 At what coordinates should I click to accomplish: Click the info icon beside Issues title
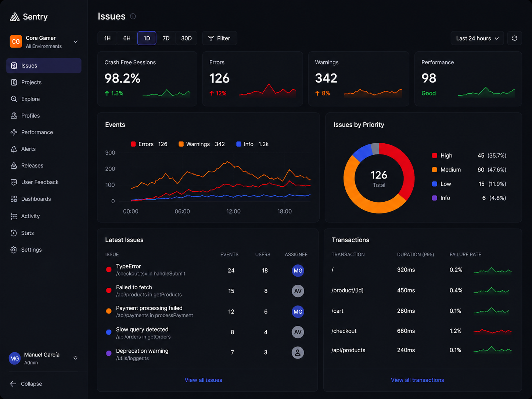click(x=133, y=16)
